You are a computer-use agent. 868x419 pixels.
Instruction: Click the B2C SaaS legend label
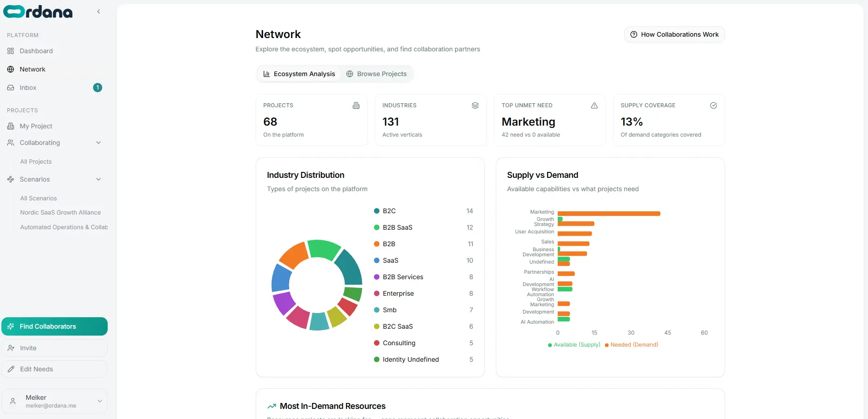(x=398, y=326)
